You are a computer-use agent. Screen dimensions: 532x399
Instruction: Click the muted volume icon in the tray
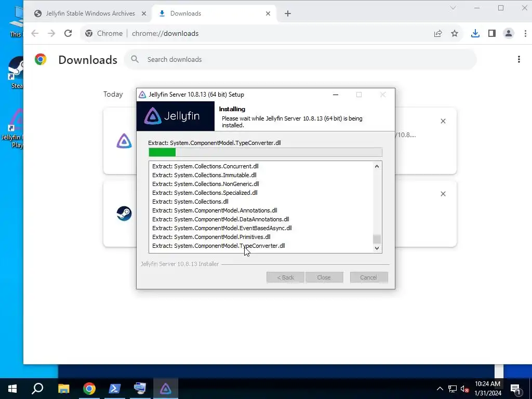coord(465,389)
